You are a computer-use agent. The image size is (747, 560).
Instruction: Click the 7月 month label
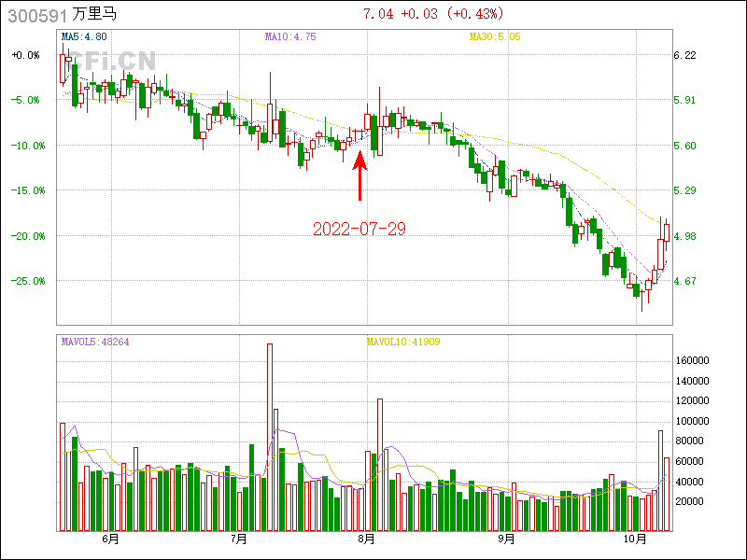tap(238, 539)
